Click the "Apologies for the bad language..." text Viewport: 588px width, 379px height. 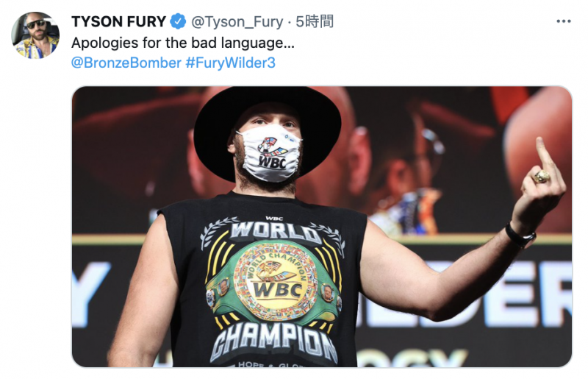(183, 43)
